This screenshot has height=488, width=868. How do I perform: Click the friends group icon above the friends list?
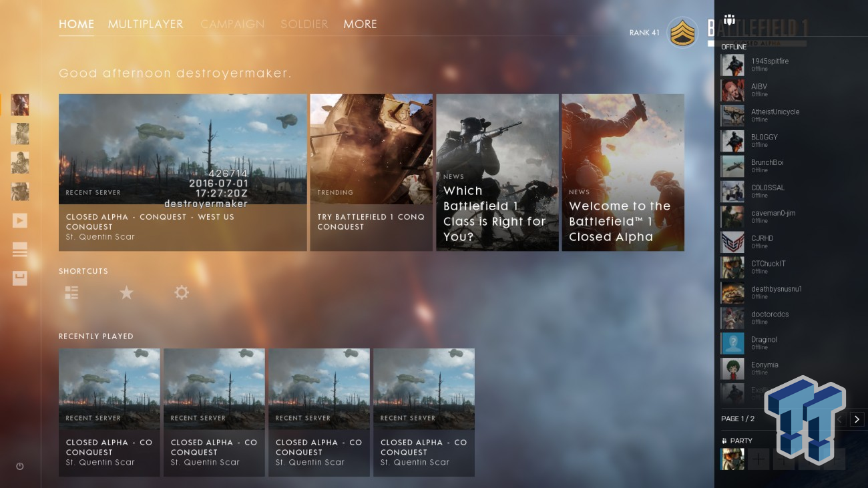point(729,19)
